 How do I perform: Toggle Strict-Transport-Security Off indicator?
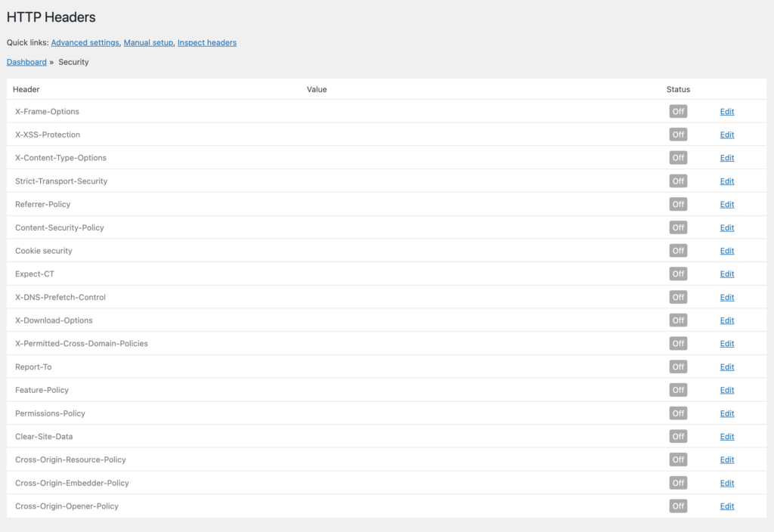[x=678, y=181]
